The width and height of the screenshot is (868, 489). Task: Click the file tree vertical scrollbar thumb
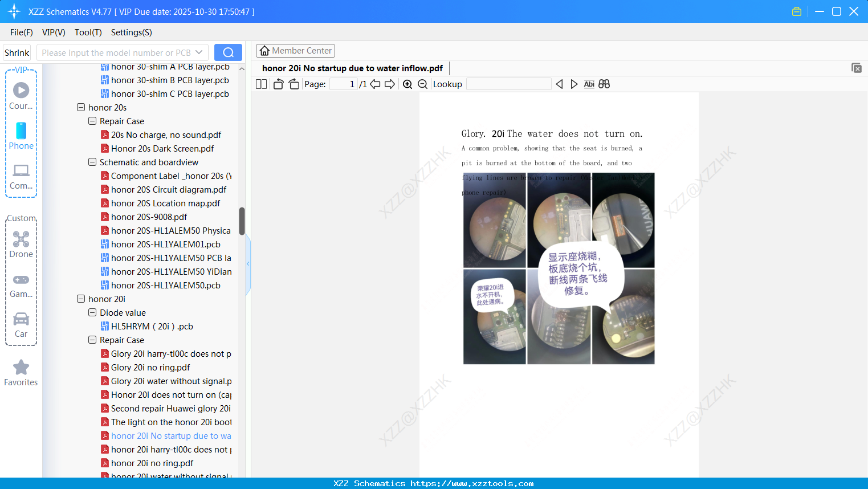(242, 221)
